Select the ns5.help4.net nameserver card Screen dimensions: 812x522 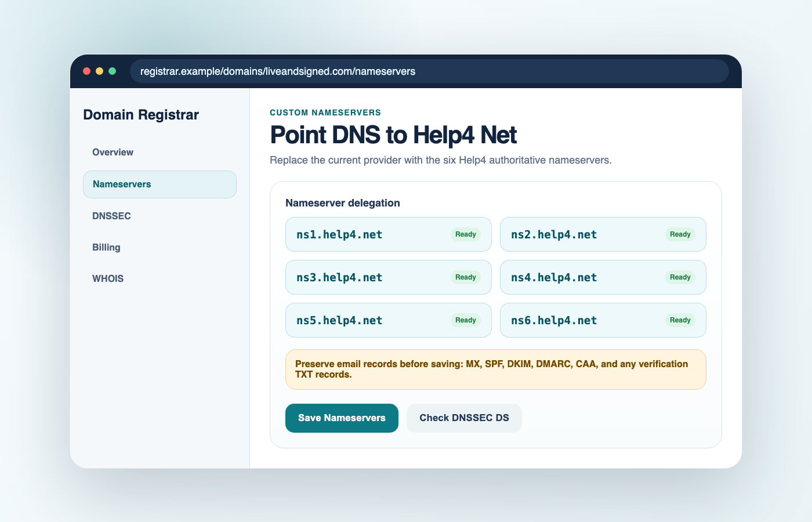click(x=389, y=320)
